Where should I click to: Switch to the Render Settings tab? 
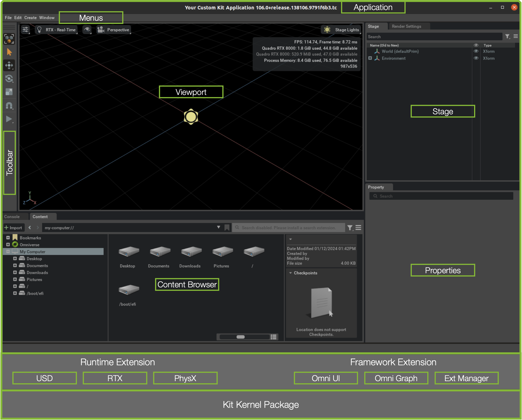coord(406,26)
